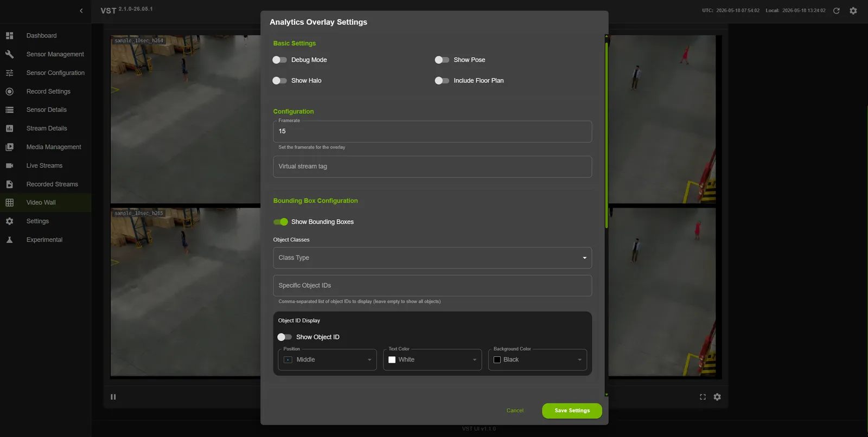
Task: Select the Experimental menu item
Action: (44, 240)
